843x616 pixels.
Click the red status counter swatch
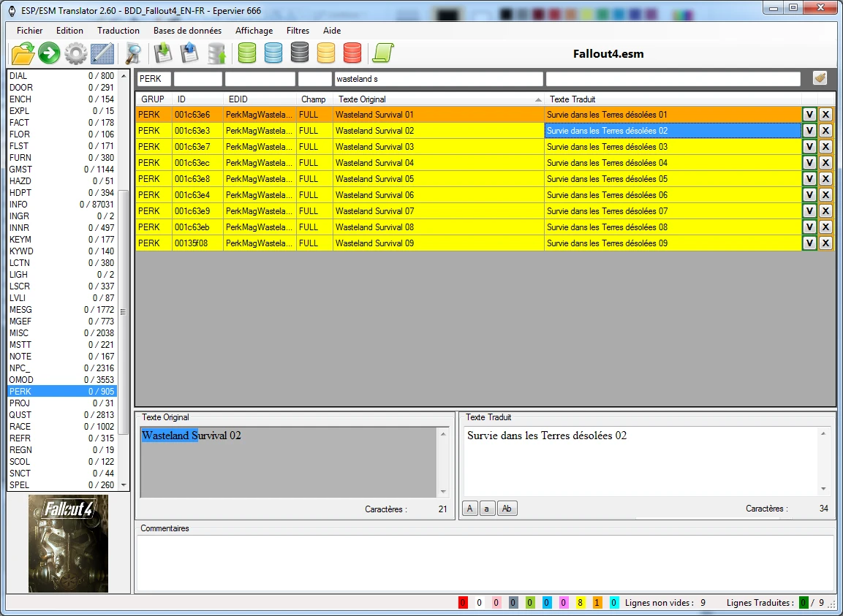coord(462,603)
